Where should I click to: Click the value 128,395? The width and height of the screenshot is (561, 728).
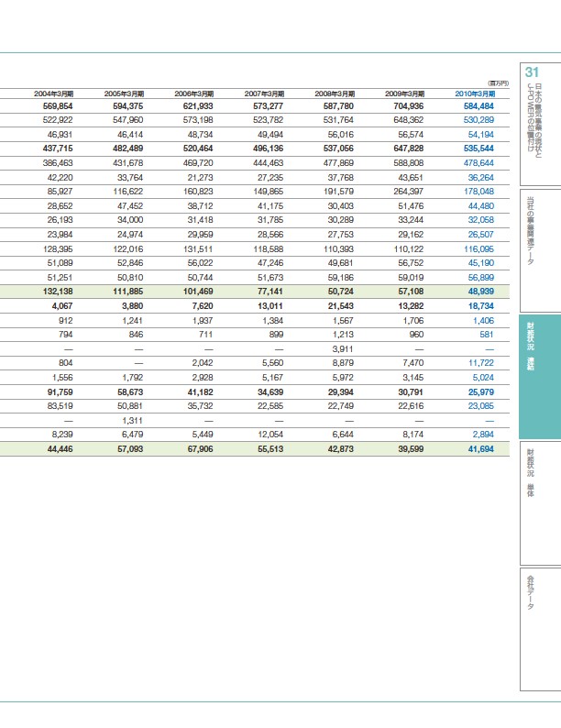(x=58, y=248)
